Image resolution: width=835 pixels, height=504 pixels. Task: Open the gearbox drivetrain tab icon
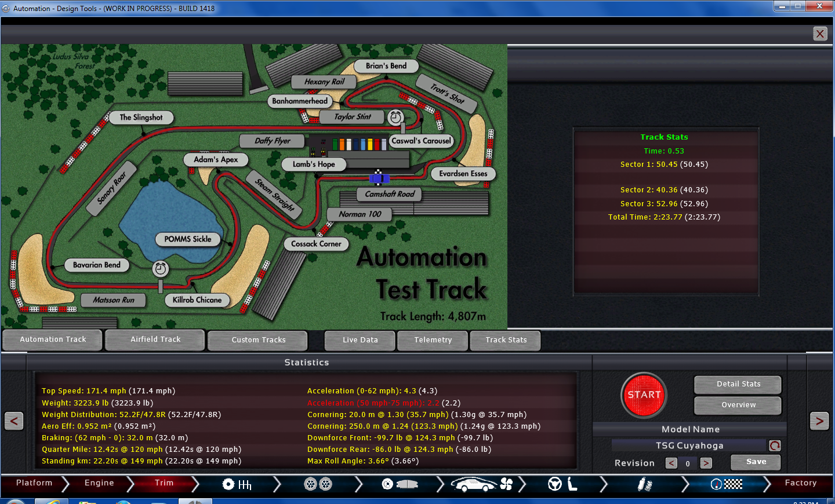click(x=237, y=484)
